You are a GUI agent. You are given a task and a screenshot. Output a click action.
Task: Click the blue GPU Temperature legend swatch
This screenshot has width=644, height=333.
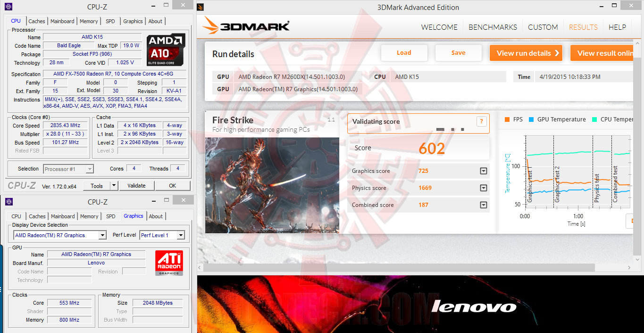[x=531, y=120]
